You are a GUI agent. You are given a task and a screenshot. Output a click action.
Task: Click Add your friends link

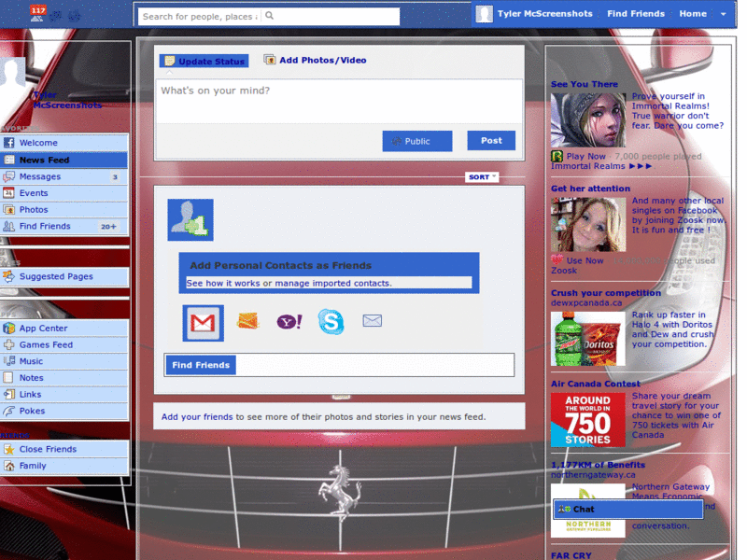[197, 417]
